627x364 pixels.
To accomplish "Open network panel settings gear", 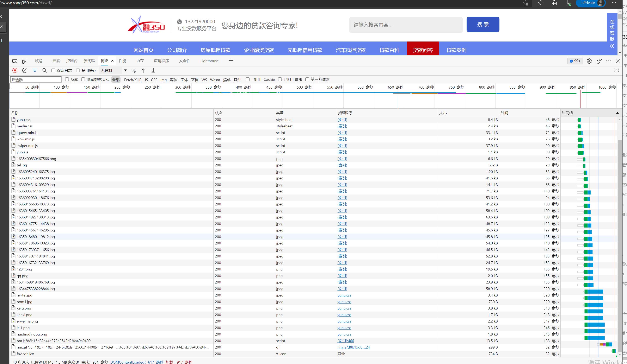I will pyautogui.click(x=616, y=71).
